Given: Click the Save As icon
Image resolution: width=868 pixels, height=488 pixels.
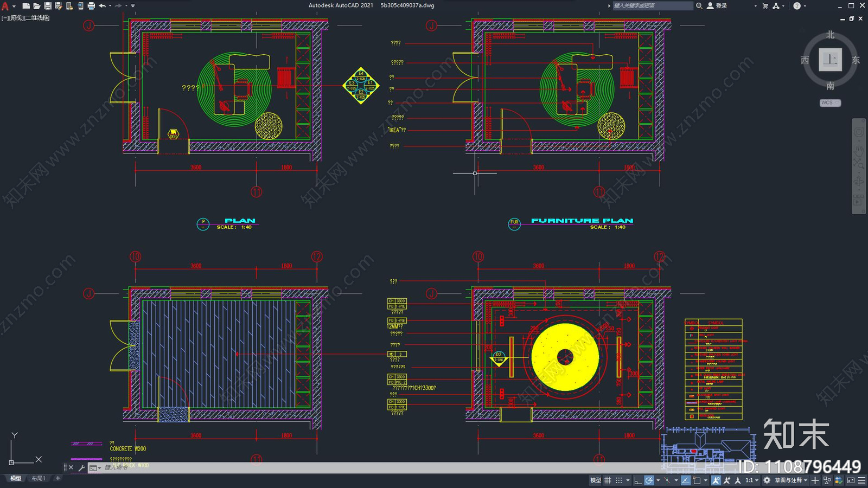Looking at the screenshot, I should [59, 6].
